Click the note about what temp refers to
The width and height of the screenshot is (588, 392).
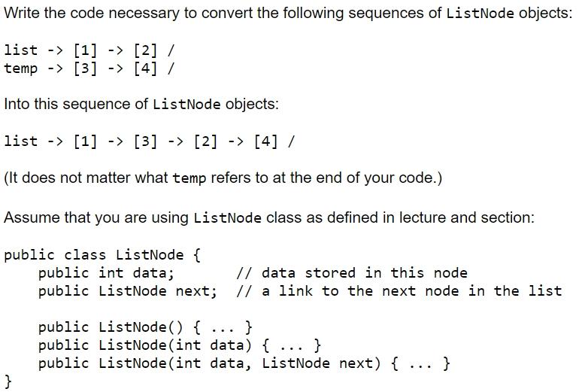tap(223, 178)
